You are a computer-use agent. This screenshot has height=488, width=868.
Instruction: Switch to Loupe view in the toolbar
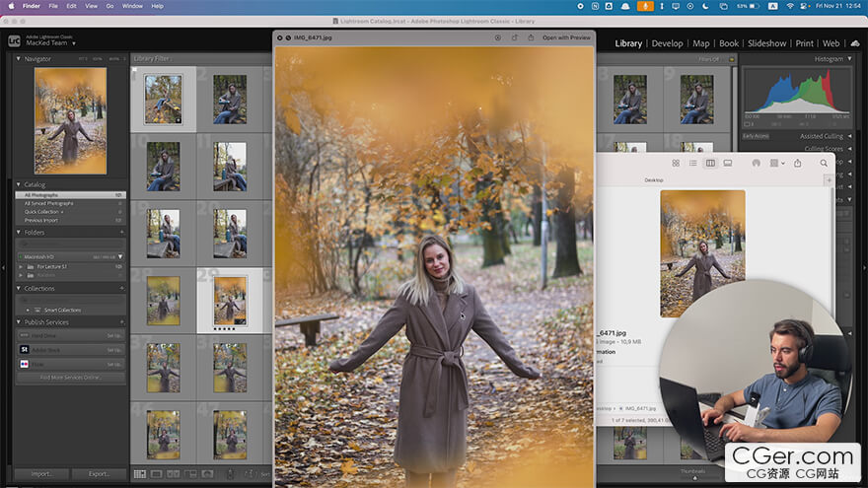coord(157,474)
